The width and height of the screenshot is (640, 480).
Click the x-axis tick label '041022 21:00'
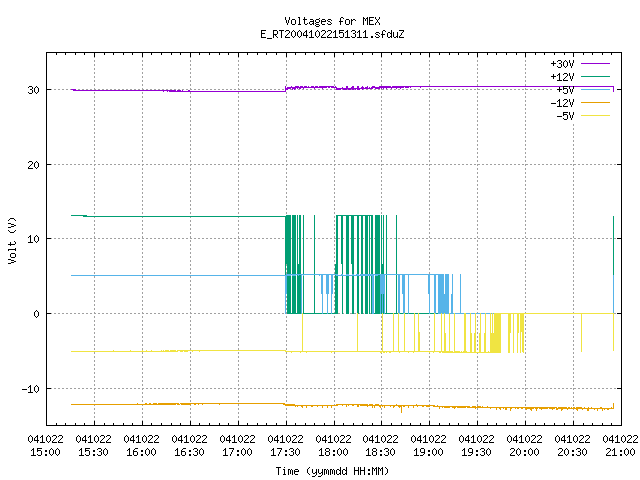(x=620, y=446)
